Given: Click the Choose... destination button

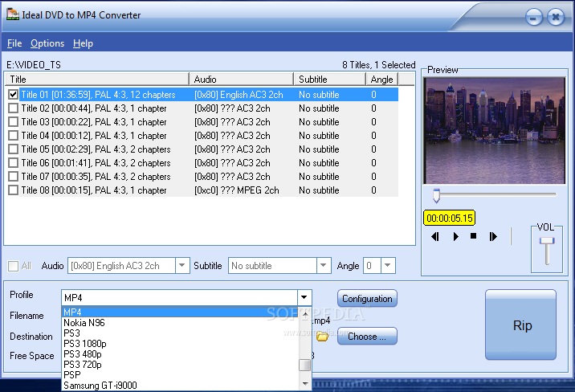Looking at the screenshot, I should [367, 337].
